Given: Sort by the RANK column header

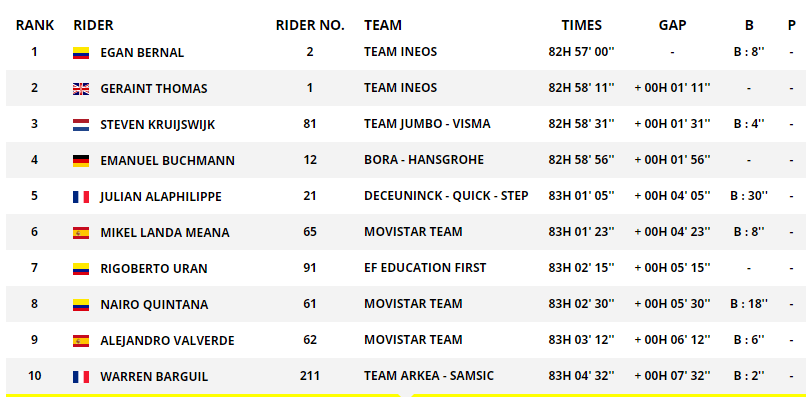Looking at the screenshot, I should tap(35, 25).
